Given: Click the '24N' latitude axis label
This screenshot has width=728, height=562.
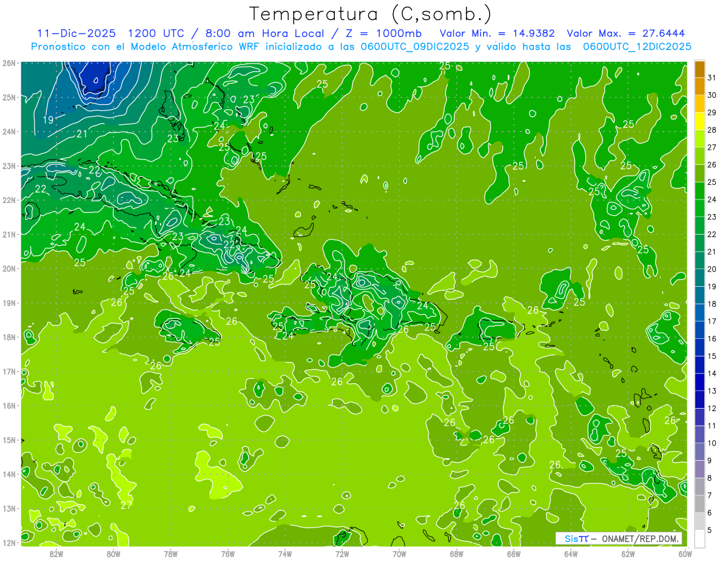Looking at the screenshot, I should coord(10,132).
